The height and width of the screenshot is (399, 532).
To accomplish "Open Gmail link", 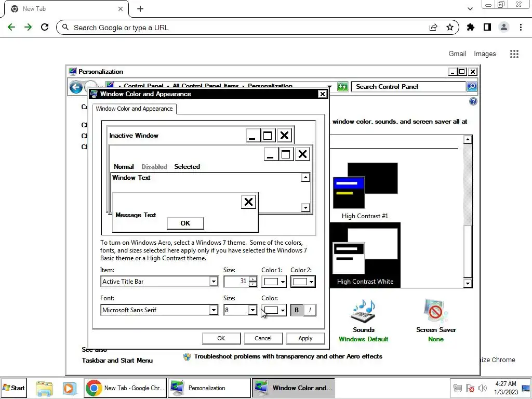I will click(457, 54).
